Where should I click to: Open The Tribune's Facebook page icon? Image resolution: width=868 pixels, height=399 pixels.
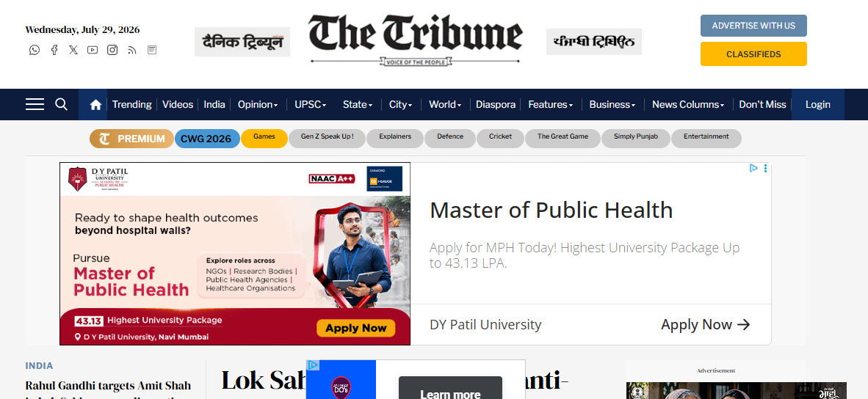click(54, 50)
